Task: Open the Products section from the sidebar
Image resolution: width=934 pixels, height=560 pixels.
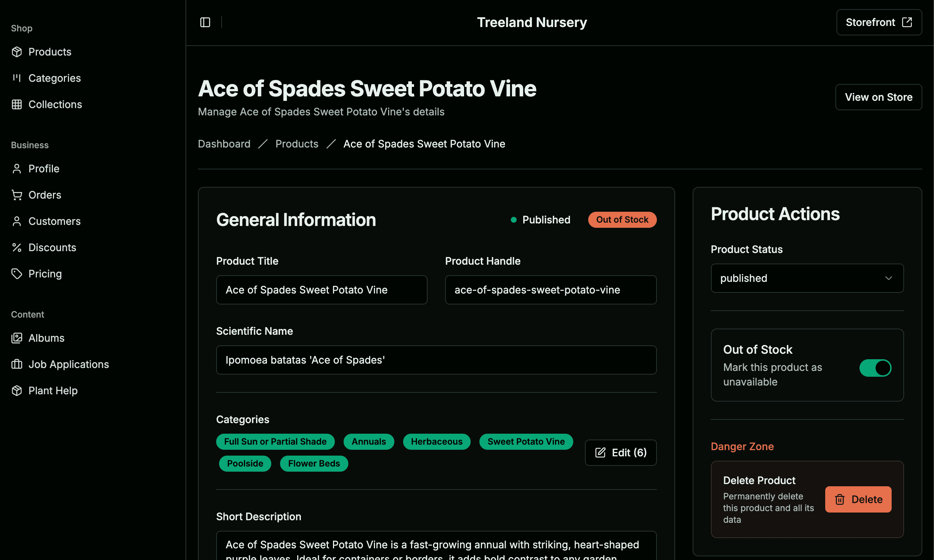Action: 49,52
